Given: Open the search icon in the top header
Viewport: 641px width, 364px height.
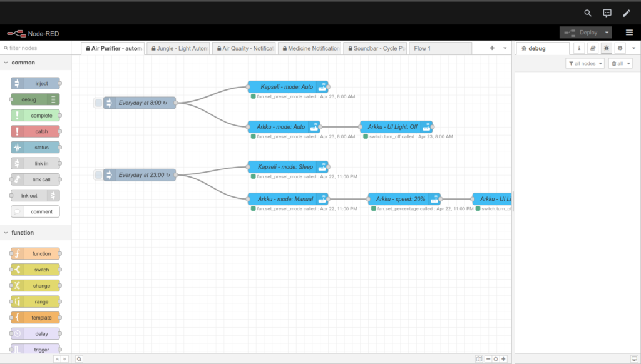Looking at the screenshot, I should (x=587, y=13).
